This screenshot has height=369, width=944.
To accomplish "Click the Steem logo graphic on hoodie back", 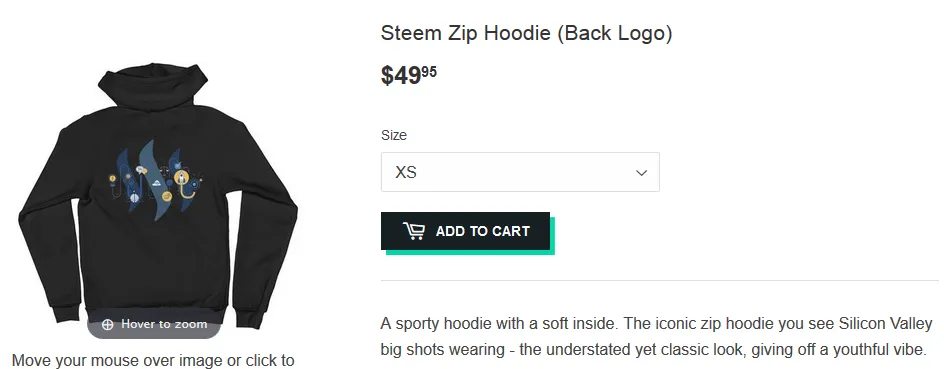I will [156, 179].
